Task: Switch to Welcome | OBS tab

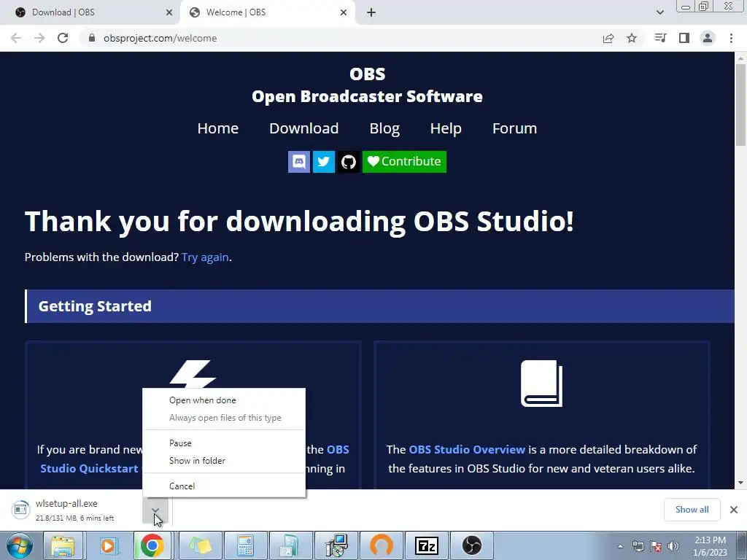Action: 267,12
